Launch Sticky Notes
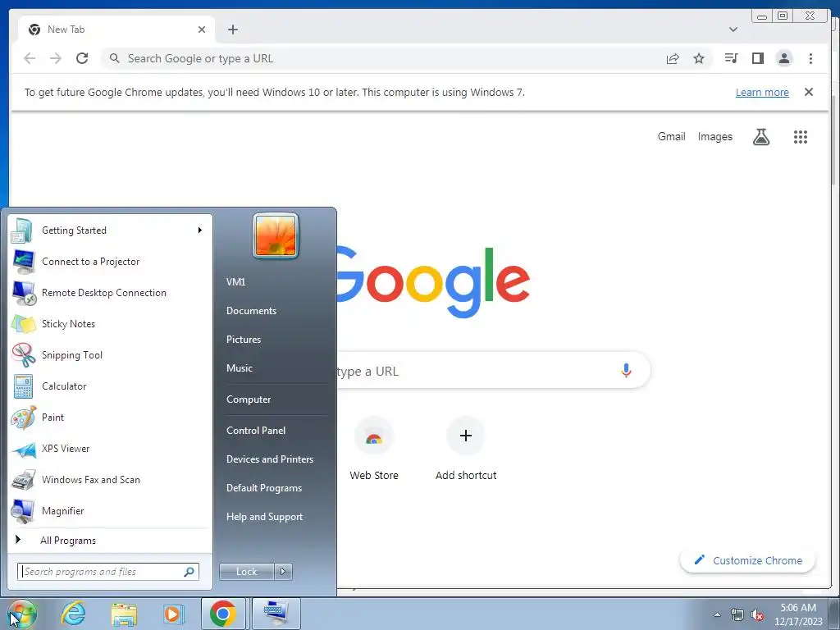The image size is (840, 630). [110, 323]
